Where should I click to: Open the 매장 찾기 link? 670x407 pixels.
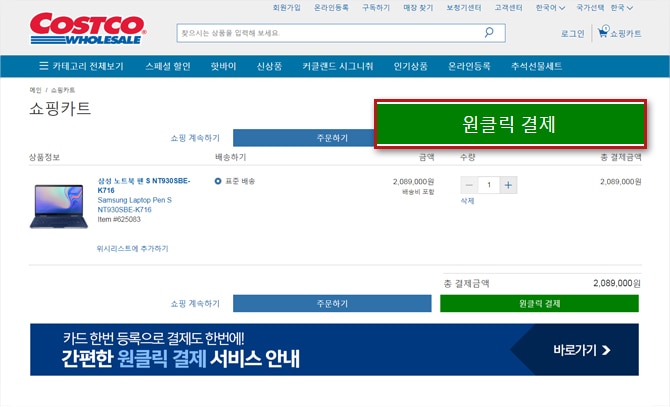pos(418,8)
